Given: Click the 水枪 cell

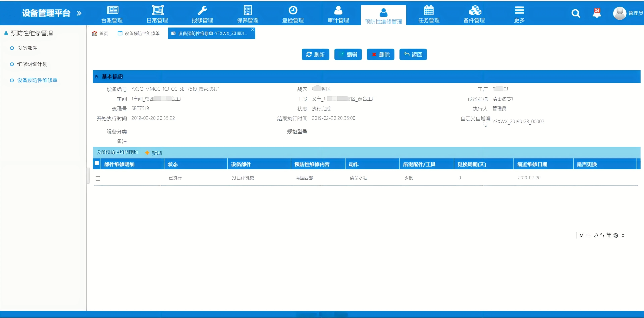Looking at the screenshot, I should coord(409,178).
